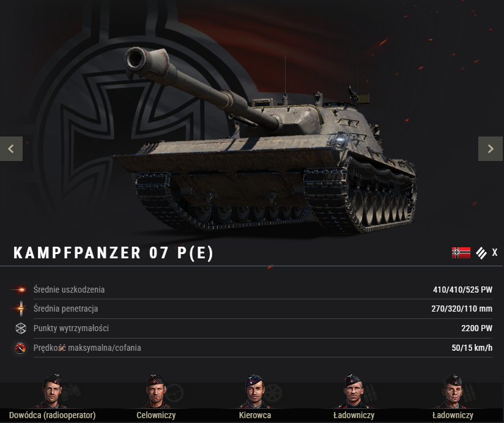Click the Średnia penetracja stat label
The width and height of the screenshot is (504, 423).
[65, 309]
